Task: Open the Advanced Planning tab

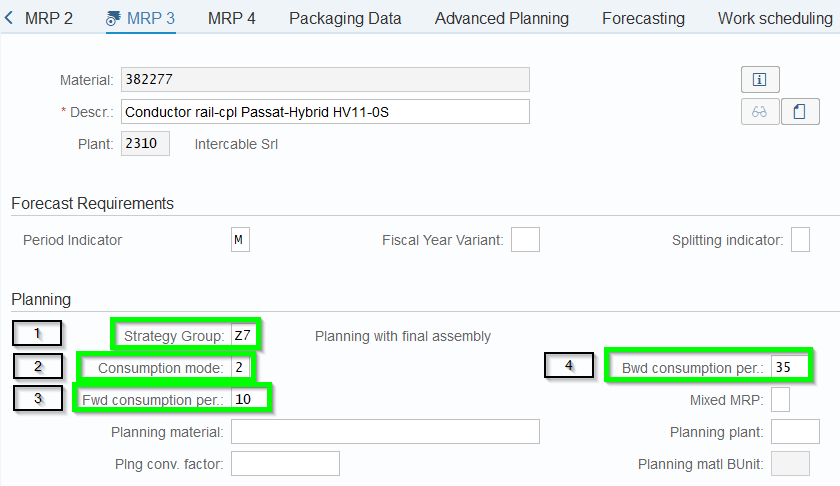Action: point(502,18)
